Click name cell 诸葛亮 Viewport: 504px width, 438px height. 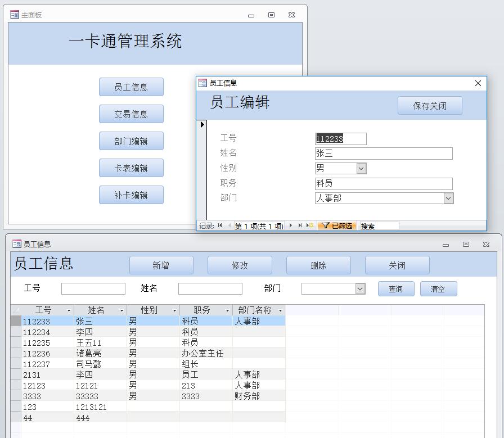[101, 353]
